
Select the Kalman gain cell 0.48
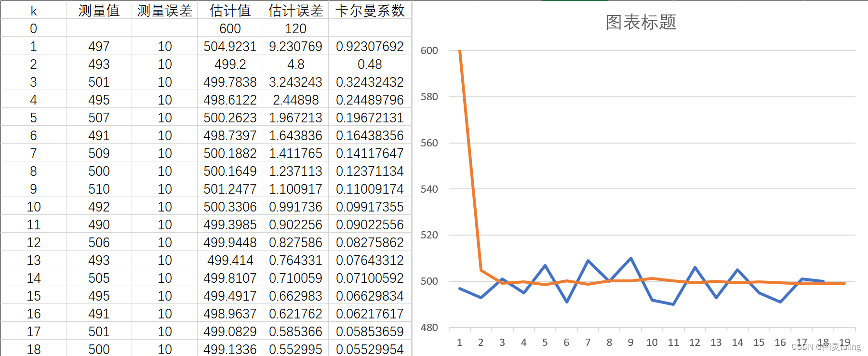pos(370,64)
